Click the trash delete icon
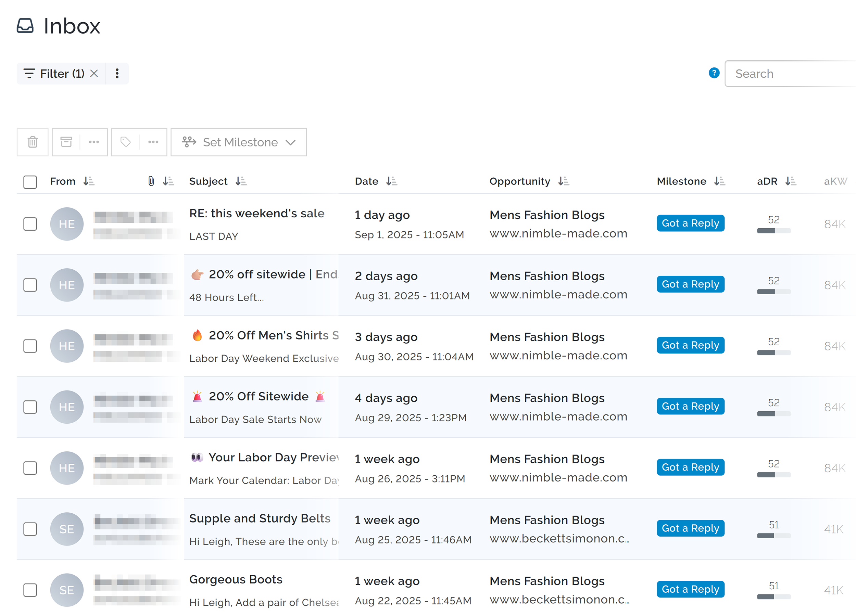This screenshot has width=856, height=616. [x=33, y=142]
